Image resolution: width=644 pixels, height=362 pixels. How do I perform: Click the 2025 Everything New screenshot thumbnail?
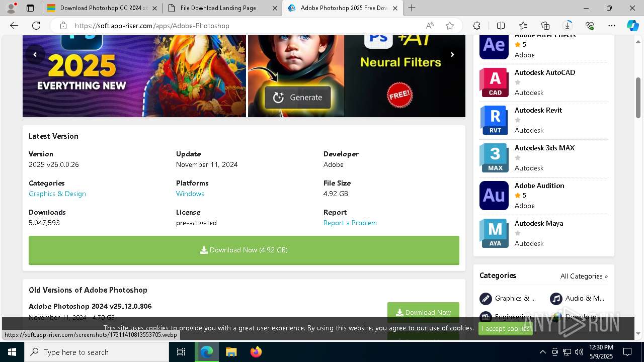coord(134,76)
